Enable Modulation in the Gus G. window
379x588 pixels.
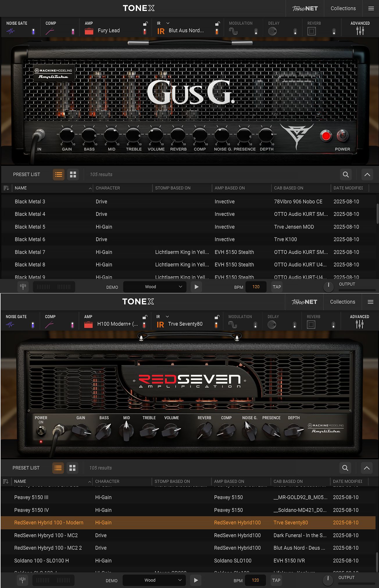point(256,31)
